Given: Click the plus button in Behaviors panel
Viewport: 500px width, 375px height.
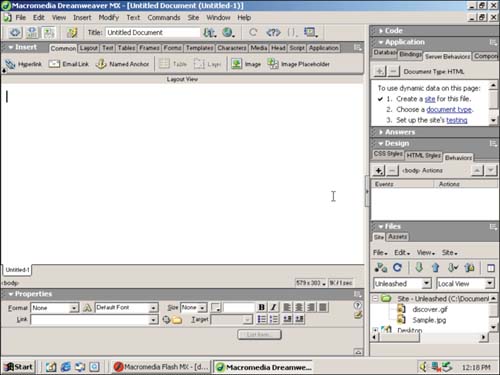Looking at the screenshot, I should click(x=379, y=171).
